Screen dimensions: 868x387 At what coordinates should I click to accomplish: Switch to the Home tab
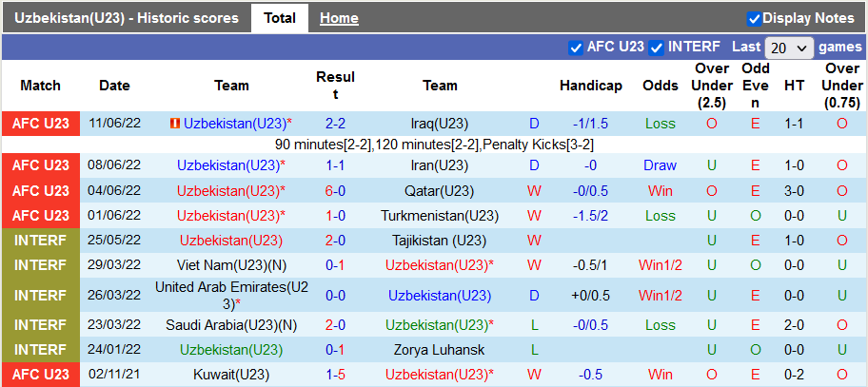339,18
